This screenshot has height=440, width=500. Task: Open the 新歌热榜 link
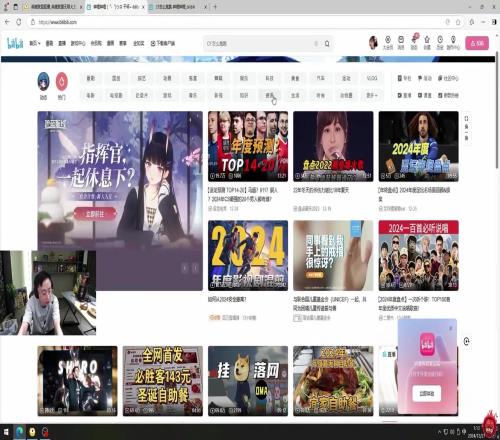448,95
